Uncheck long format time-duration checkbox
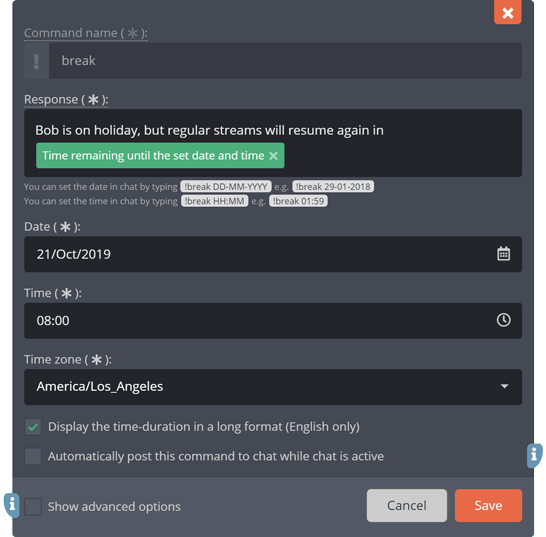546x537 pixels. coord(33,427)
